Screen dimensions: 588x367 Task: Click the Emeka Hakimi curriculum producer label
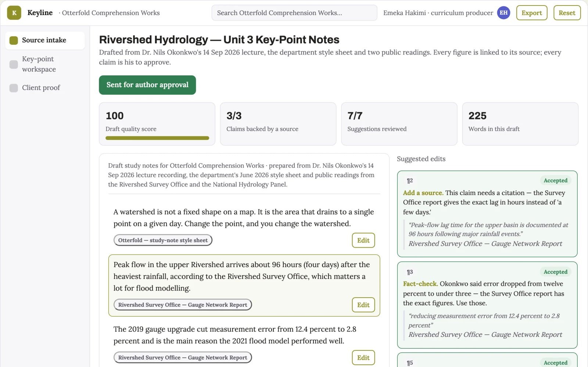click(438, 13)
